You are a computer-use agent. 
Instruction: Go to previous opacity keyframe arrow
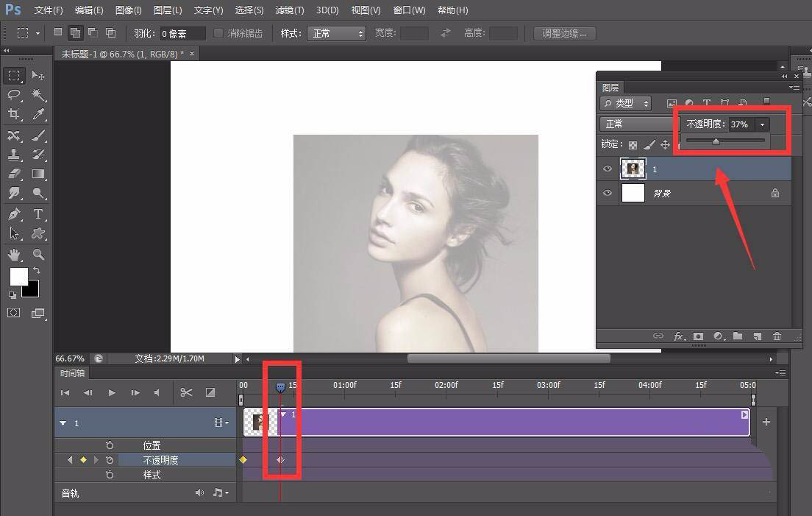tap(70, 459)
